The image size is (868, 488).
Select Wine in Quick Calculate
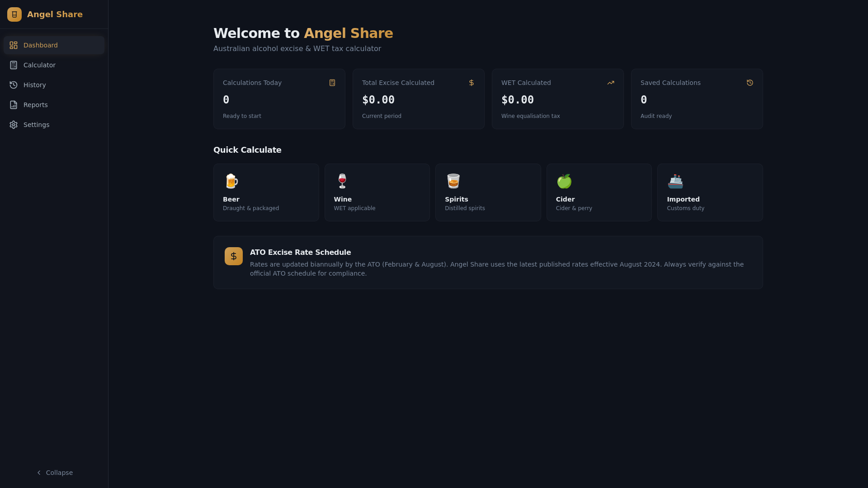(x=377, y=192)
